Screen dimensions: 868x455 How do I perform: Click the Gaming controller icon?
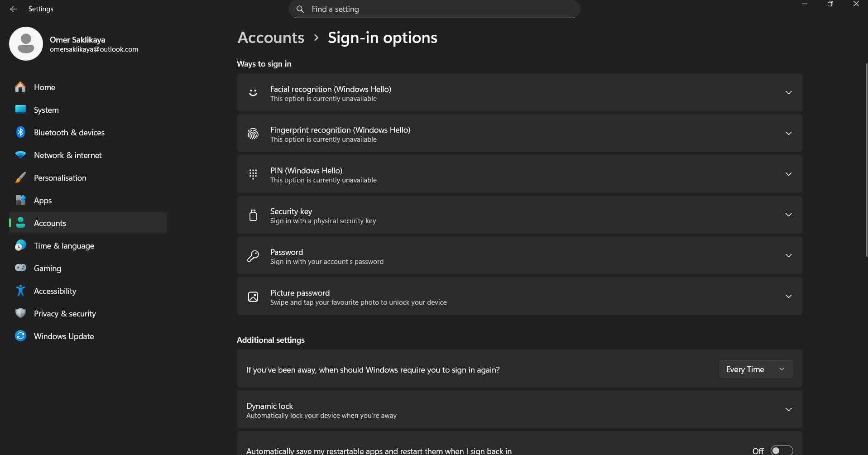point(20,268)
